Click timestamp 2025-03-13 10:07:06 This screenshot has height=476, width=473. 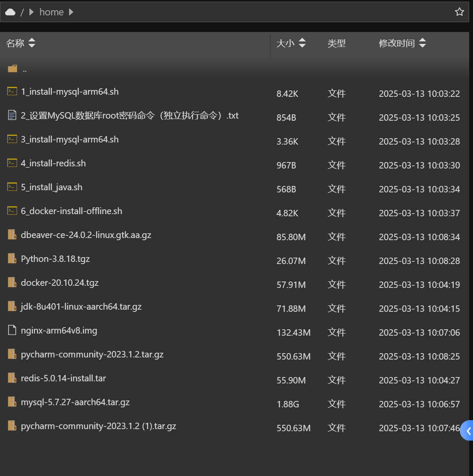419,333
